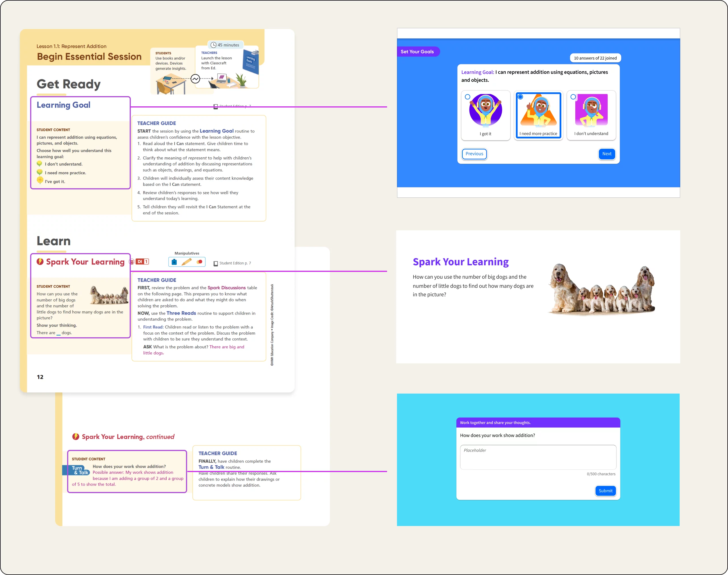Choose the 'I don't understand' radio button
This screenshot has height=575, width=728.
(x=573, y=97)
